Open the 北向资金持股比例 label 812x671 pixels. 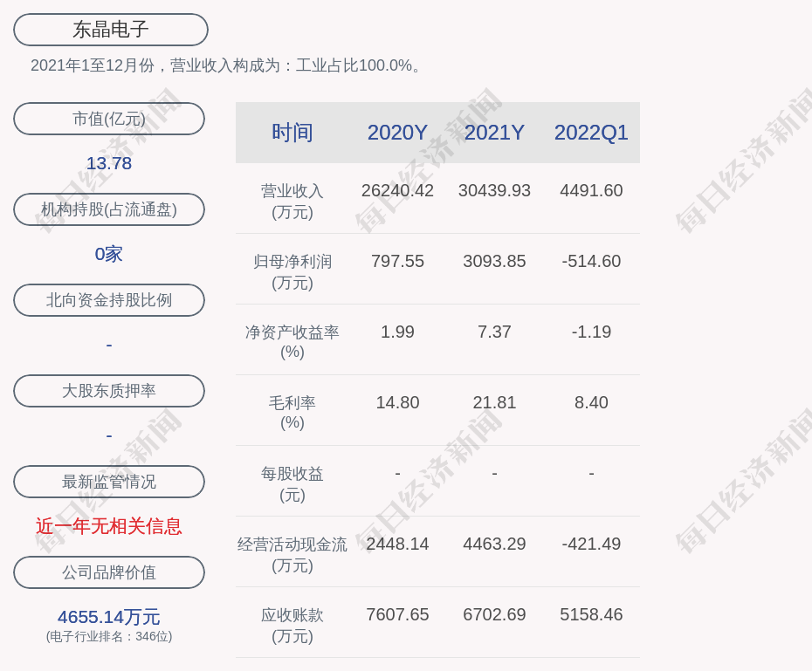pyautogui.click(x=109, y=300)
